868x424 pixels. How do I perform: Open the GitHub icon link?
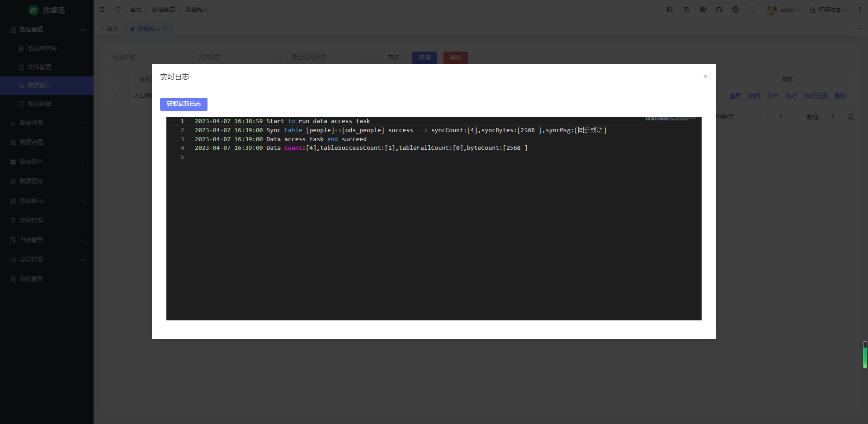coord(719,10)
